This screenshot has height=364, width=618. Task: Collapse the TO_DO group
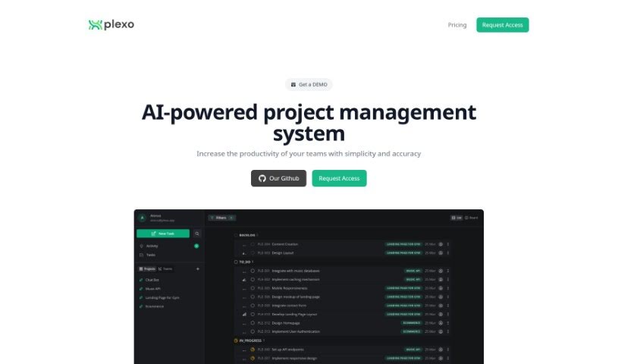pyautogui.click(x=244, y=262)
